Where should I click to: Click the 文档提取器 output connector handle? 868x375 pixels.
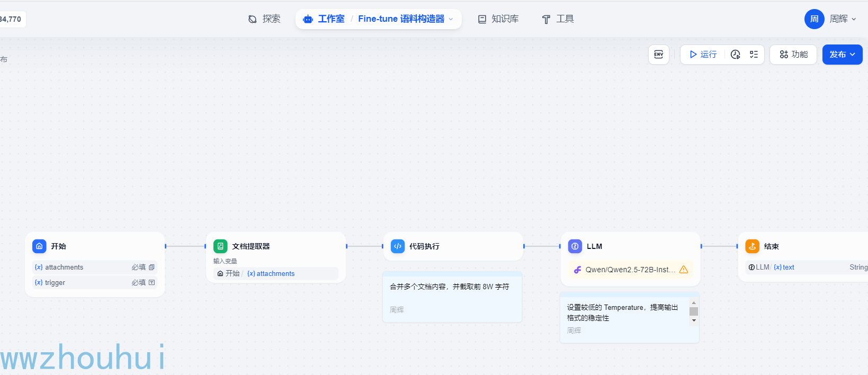point(347,246)
